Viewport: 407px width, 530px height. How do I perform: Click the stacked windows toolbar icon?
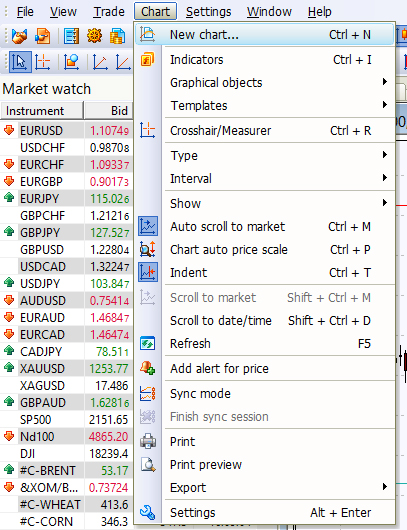117,36
